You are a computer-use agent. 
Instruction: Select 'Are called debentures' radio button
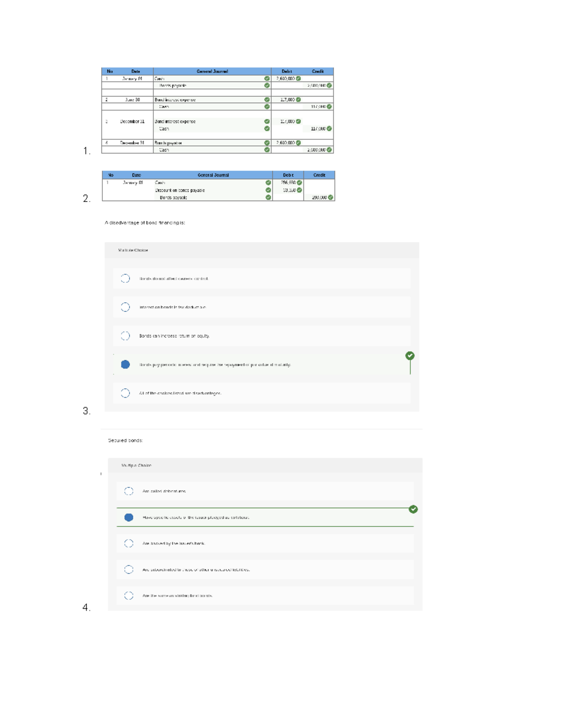coord(129,491)
